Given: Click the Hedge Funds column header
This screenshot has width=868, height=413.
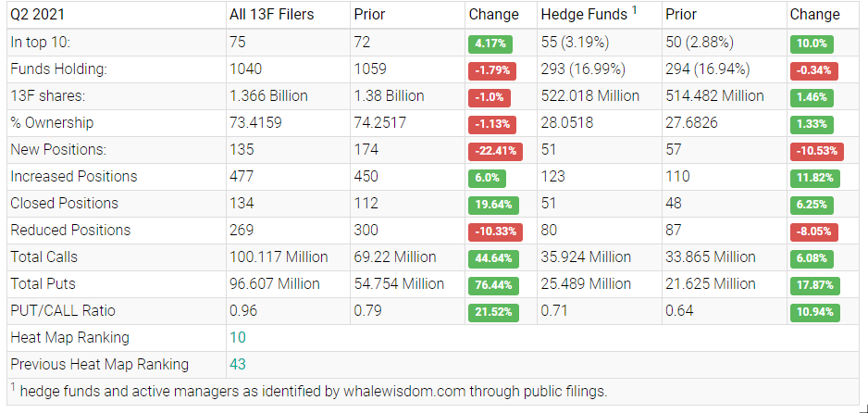Looking at the screenshot, I should (x=585, y=15).
